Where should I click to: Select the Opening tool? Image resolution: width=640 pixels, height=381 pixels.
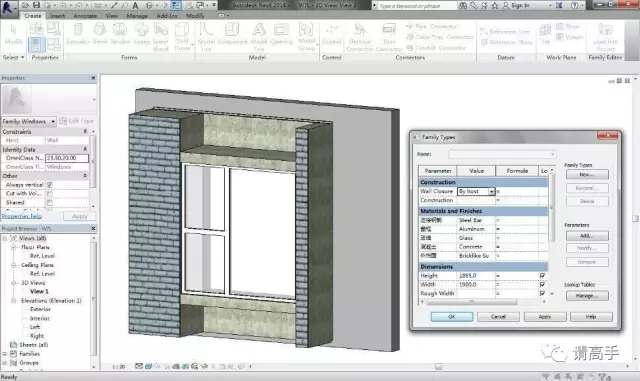point(281,34)
